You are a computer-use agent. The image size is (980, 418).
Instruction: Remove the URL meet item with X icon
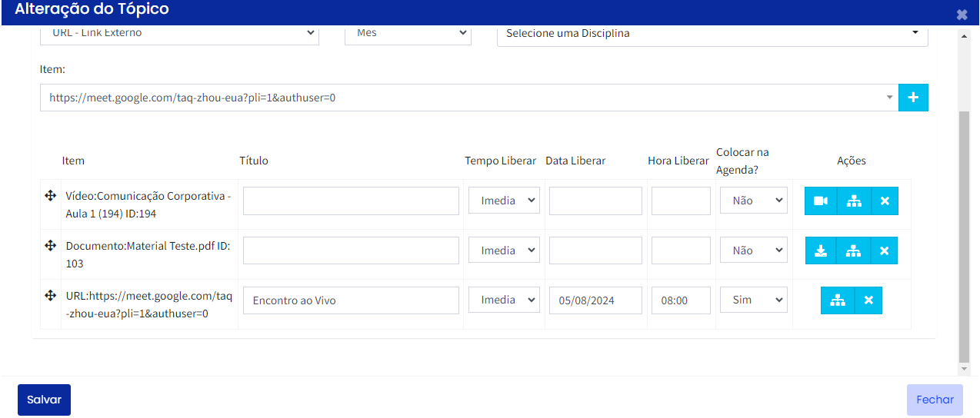[x=868, y=300]
